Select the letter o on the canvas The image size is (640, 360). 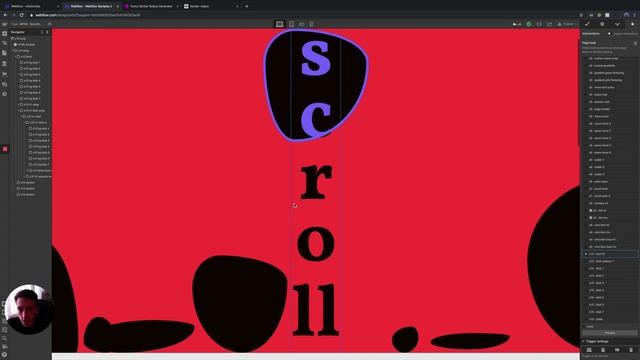tap(316, 243)
